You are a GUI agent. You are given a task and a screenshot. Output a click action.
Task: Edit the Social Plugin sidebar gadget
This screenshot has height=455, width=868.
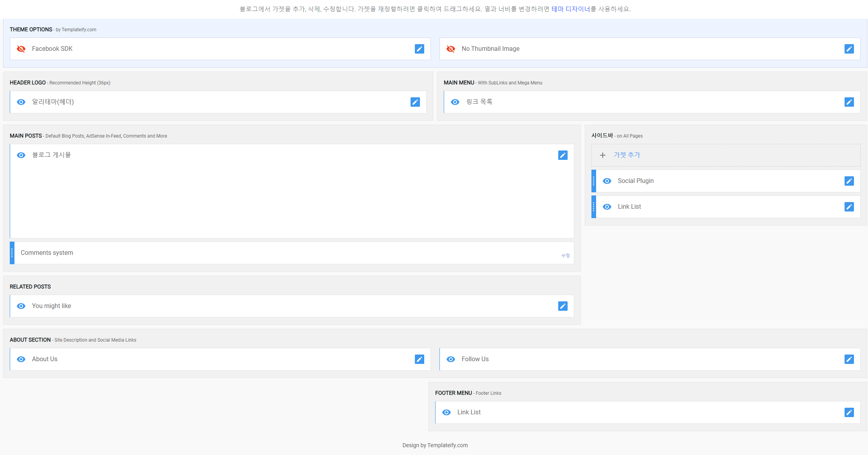coord(849,181)
